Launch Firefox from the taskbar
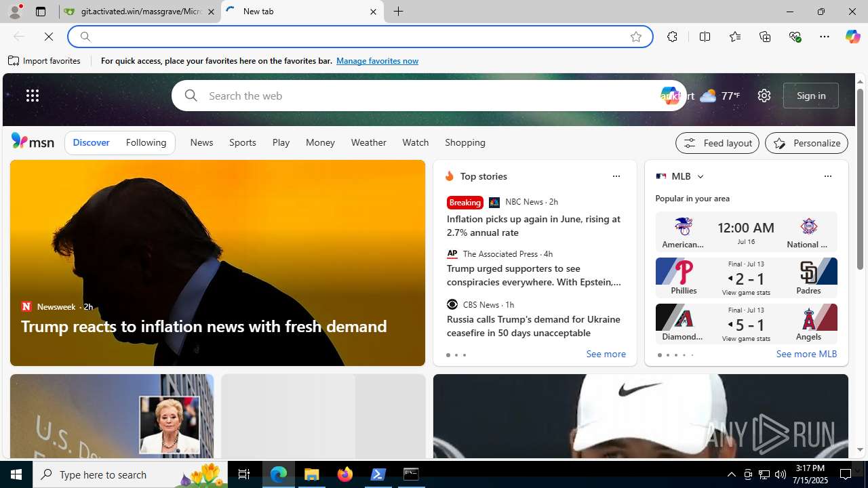 pyautogui.click(x=345, y=474)
